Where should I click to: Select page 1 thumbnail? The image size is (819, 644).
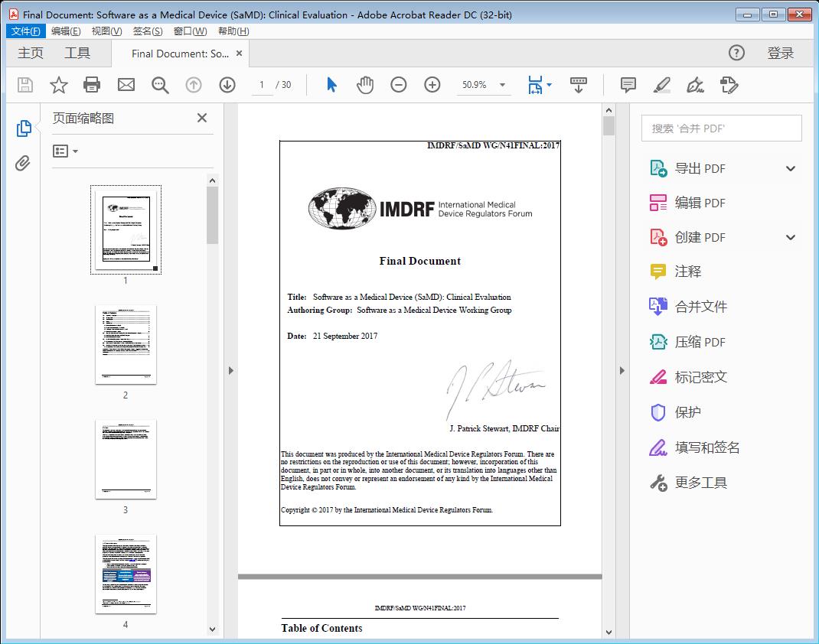126,229
